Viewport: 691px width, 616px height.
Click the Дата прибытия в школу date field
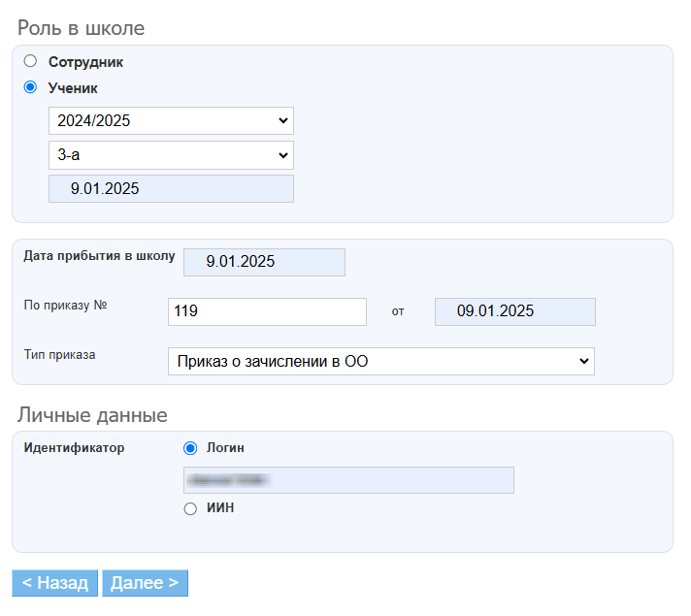point(263,263)
